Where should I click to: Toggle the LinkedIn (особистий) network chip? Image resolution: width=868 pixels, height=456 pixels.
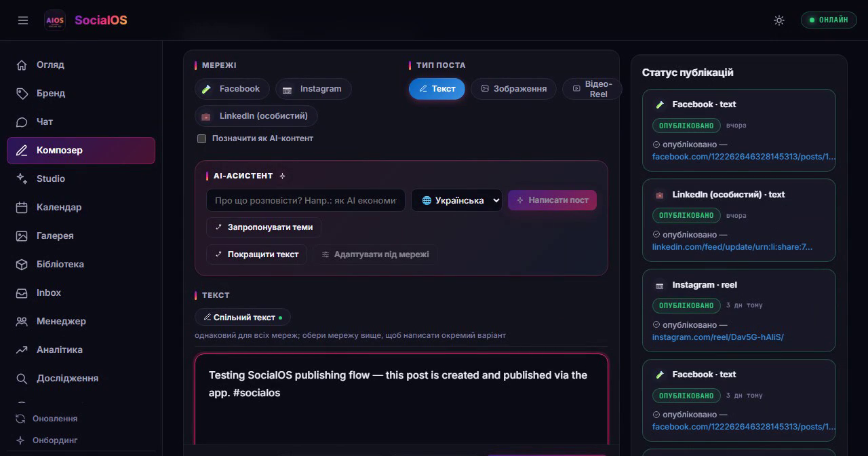(256, 116)
